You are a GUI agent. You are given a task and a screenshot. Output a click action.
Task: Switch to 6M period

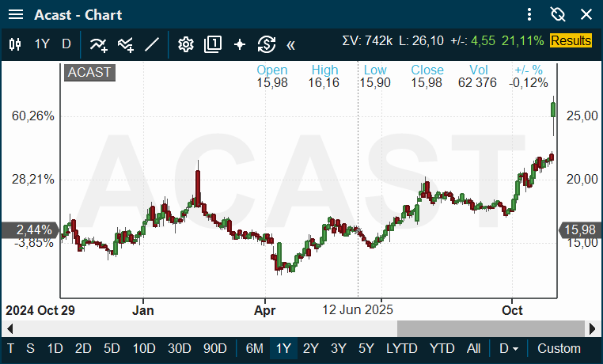255,349
